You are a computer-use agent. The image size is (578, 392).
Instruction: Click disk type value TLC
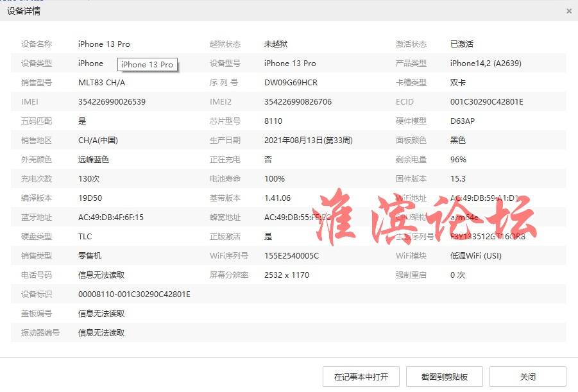[85, 236]
